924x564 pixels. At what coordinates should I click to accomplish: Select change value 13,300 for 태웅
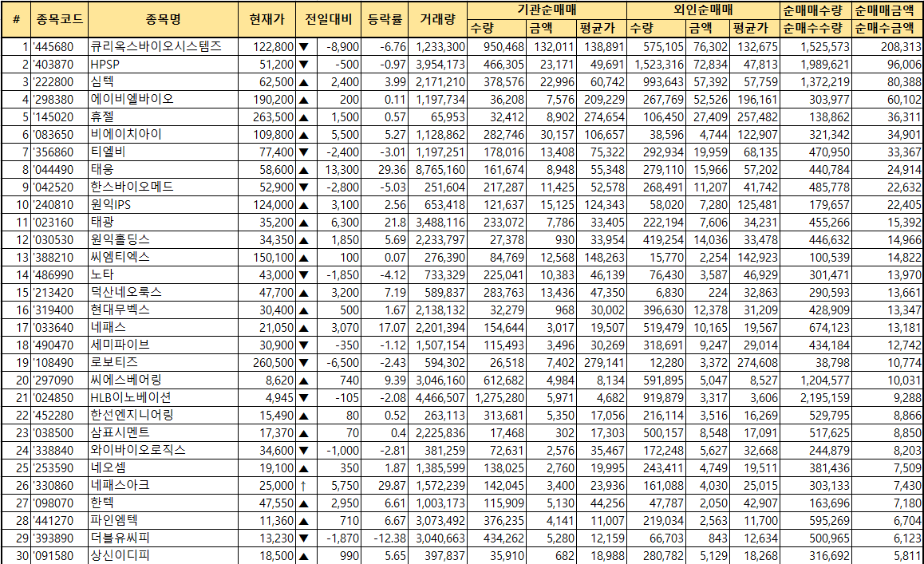pos(342,171)
